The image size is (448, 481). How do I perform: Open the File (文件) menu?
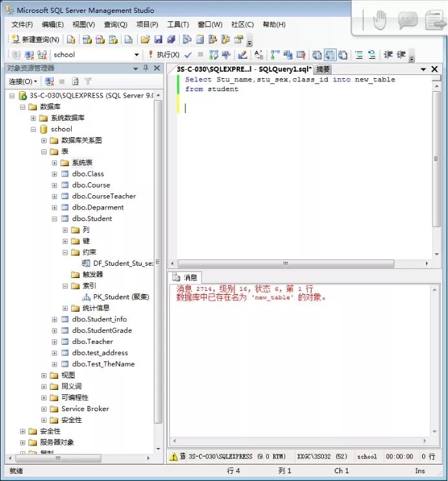22,25
